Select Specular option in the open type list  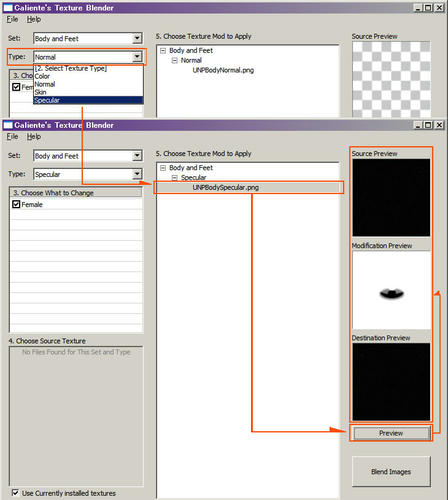pos(88,100)
